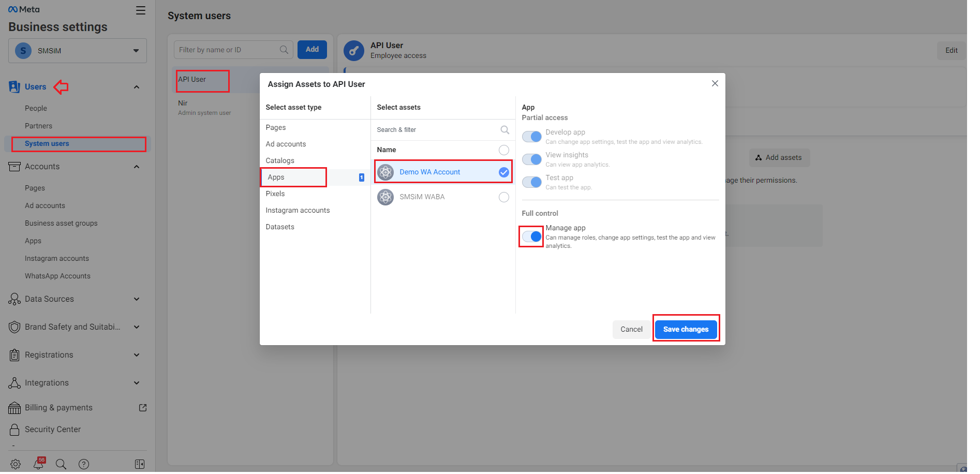Toggle the View insights switch
This screenshot has height=474, width=980.
(x=532, y=159)
